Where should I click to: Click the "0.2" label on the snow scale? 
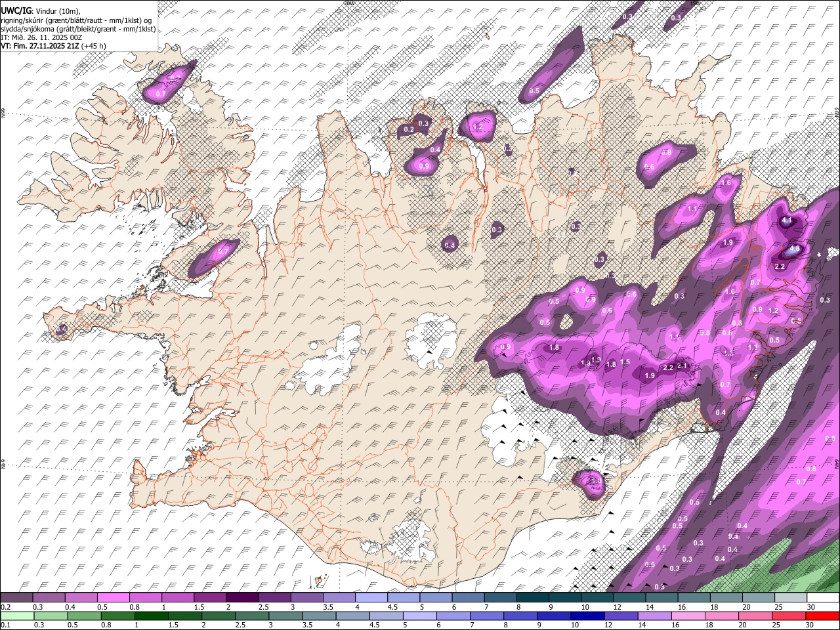6,607
